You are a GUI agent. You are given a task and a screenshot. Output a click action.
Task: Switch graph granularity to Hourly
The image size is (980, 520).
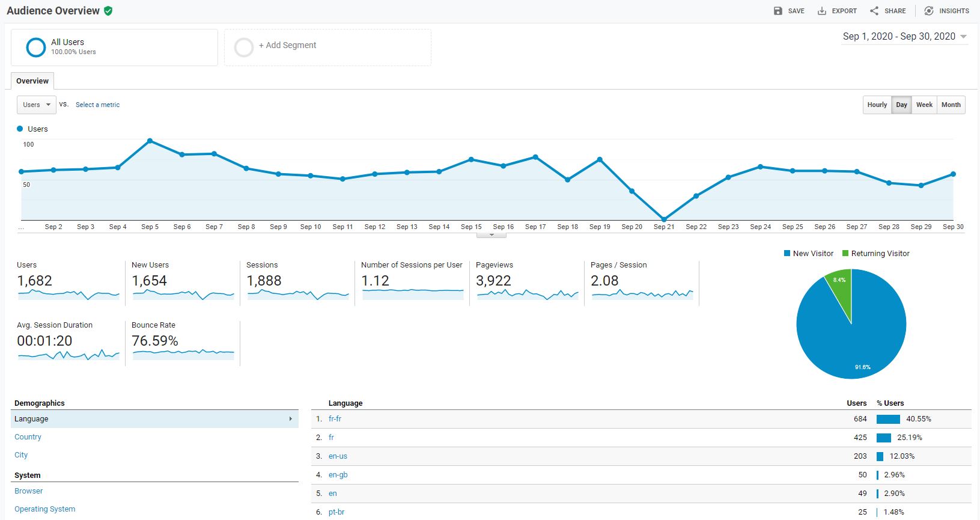tap(877, 105)
